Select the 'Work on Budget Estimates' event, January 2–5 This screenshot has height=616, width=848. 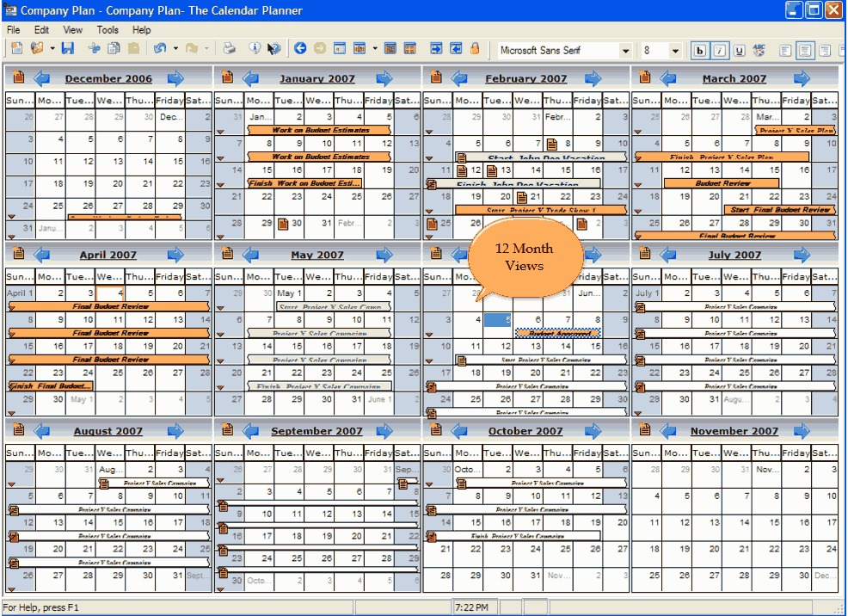click(319, 130)
